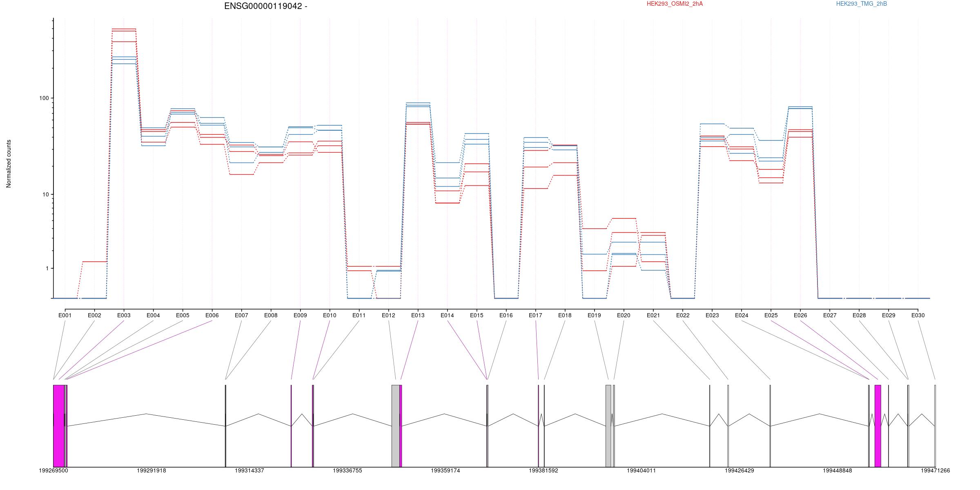The image size is (980, 490).
Task: Click the magenta exon block near 199448848
Action: point(878,426)
